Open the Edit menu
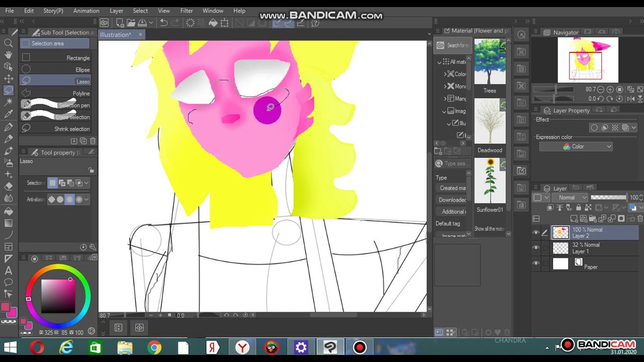The width and height of the screenshot is (644, 362). [29, 11]
